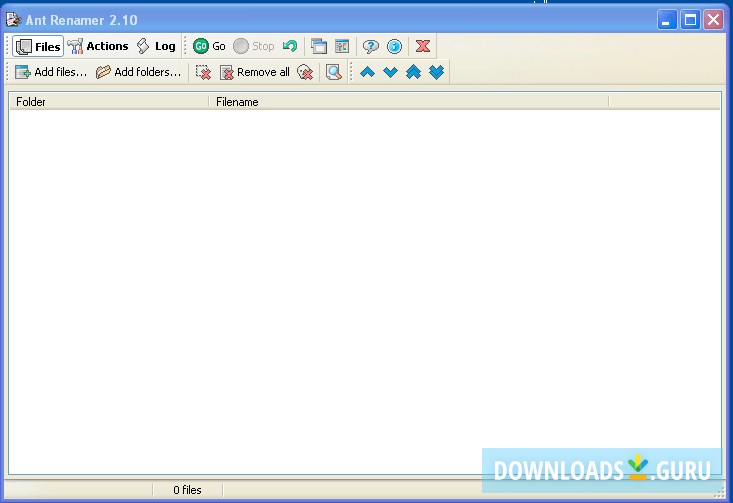Remove selected files icon

(203, 72)
